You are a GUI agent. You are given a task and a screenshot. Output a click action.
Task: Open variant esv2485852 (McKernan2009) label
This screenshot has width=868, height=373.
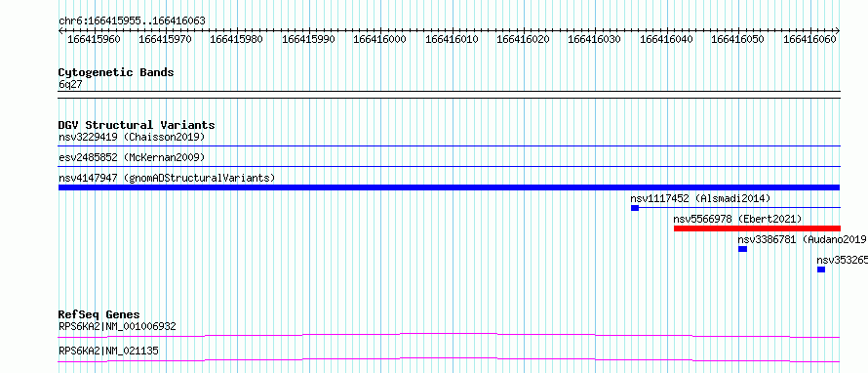pos(132,157)
